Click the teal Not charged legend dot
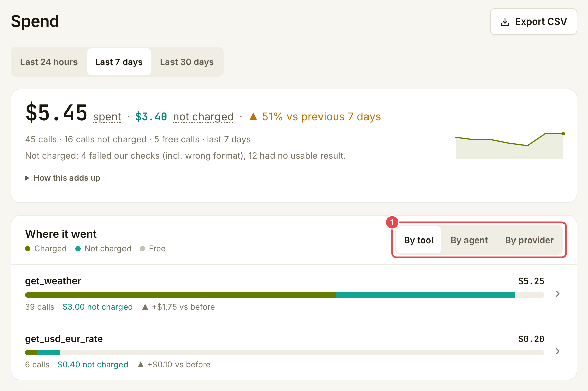Image resolution: width=588 pixels, height=391 pixels. click(x=78, y=249)
